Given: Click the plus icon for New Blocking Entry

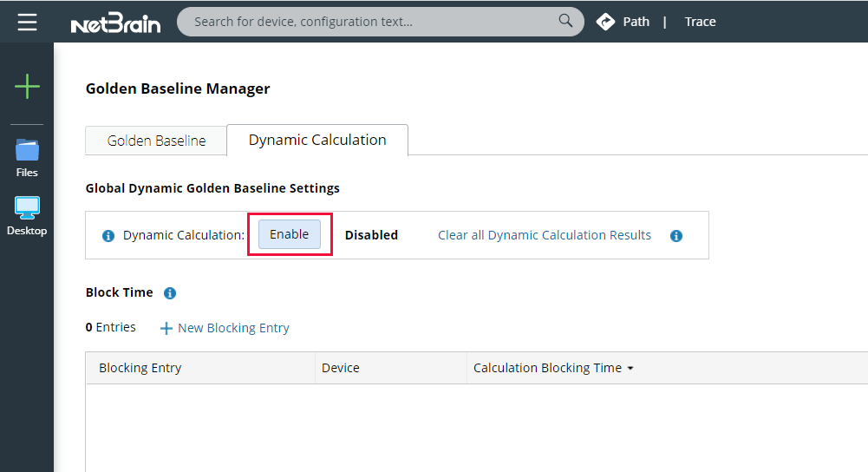Looking at the screenshot, I should (x=166, y=329).
